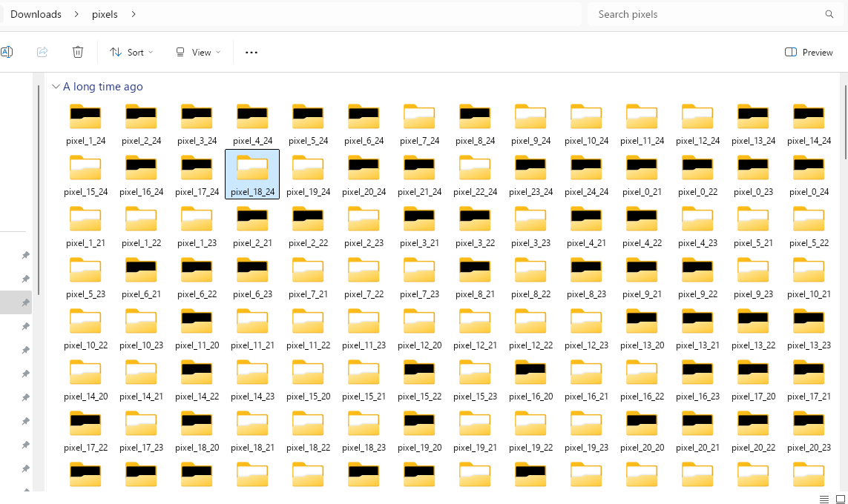
Task: Select the highlighted pixel_18_24 folder
Action: coord(252,174)
